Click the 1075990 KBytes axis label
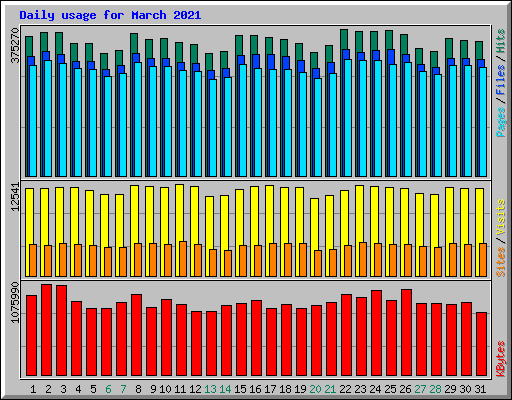This screenshot has height=400, width=512. point(15,302)
